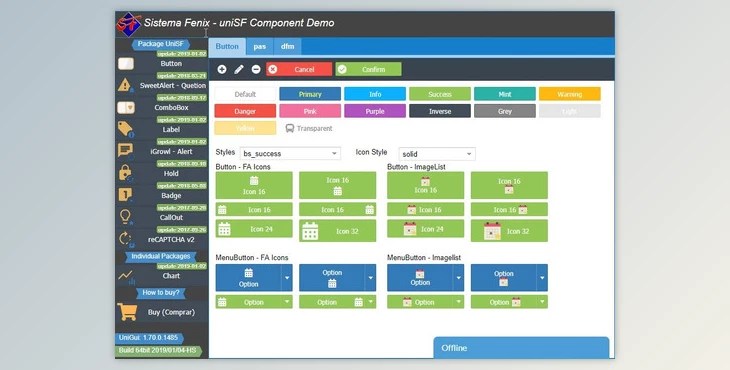Image resolution: width=730 pixels, height=370 pixels.
Task: Switch to the dfm tab
Action: click(x=288, y=47)
